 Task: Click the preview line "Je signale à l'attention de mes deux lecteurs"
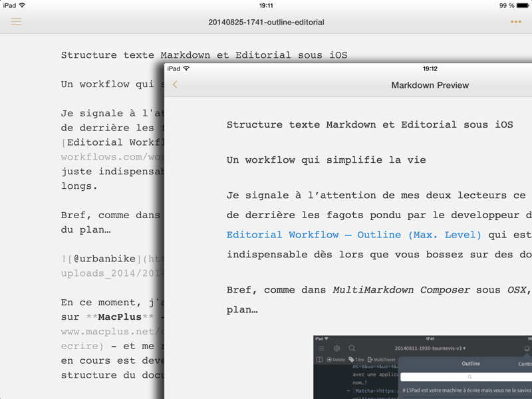tap(376, 196)
